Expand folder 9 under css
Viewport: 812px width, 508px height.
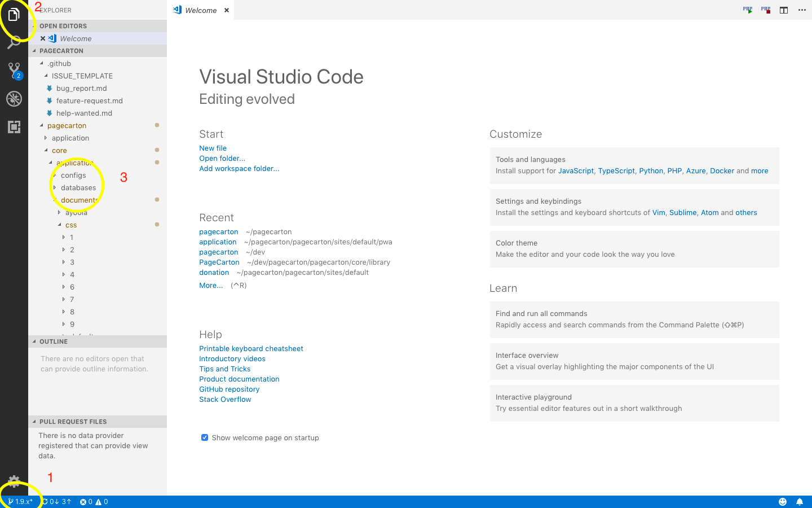tap(72, 324)
